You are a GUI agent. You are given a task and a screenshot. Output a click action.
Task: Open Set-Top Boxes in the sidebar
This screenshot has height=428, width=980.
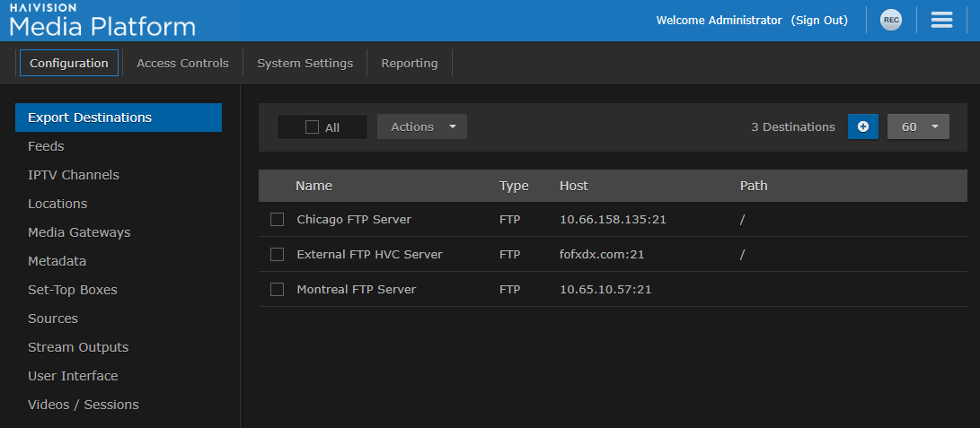[x=73, y=290]
